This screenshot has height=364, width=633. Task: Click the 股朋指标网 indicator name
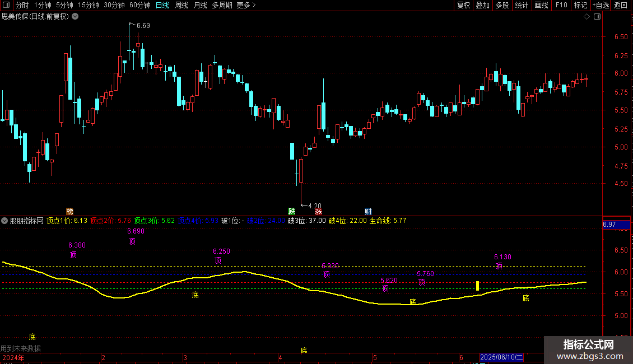(x=27, y=221)
